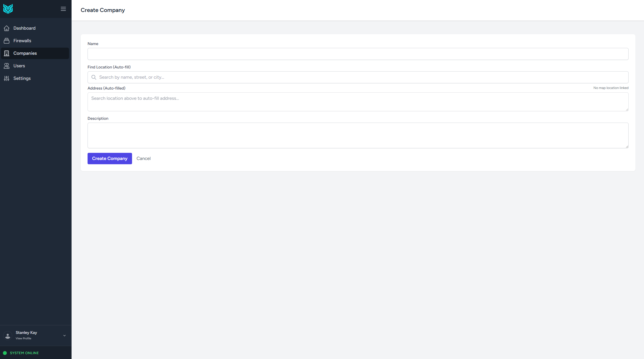Focus the Name input field

(358, 54)
